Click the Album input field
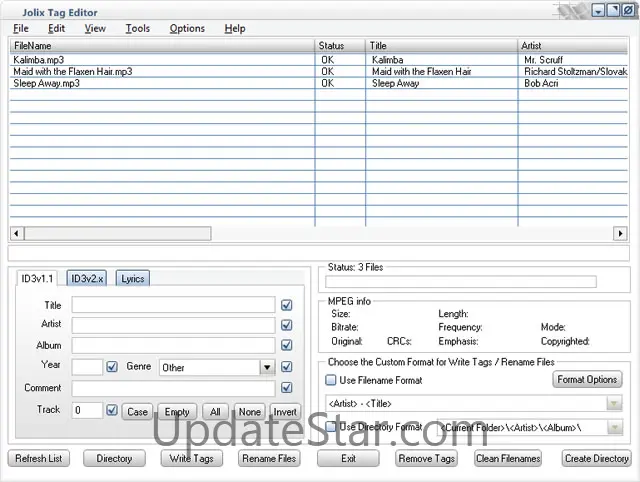The width and height of the screenshot is (640, 482). coord(173,345)
